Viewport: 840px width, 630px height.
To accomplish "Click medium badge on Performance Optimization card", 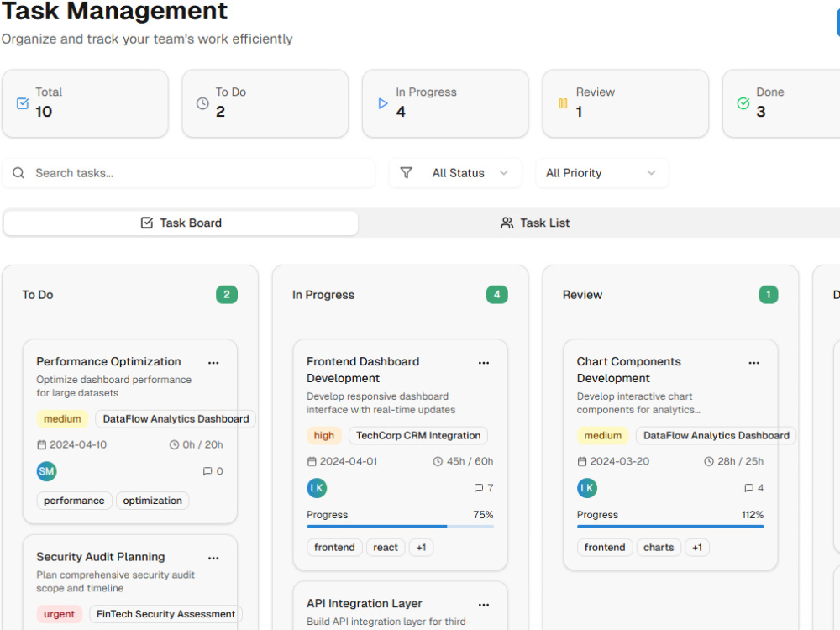I will tap(62, 419).
